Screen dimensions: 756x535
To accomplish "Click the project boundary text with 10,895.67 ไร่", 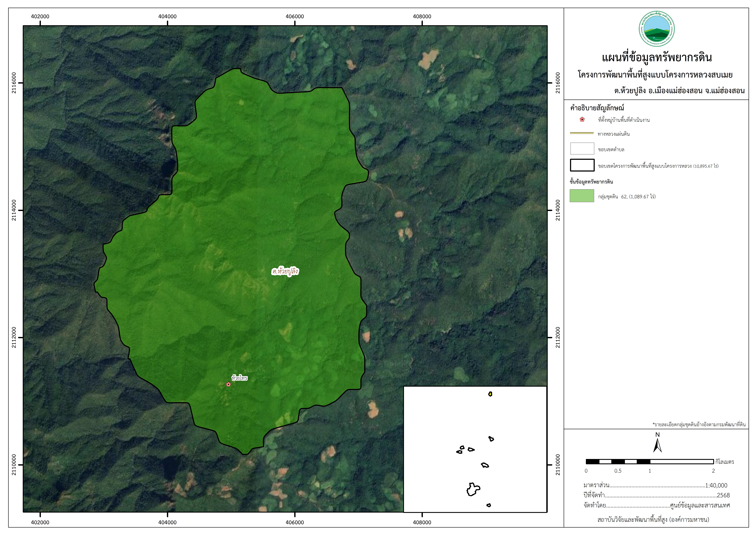I will [x=658, y=166].
